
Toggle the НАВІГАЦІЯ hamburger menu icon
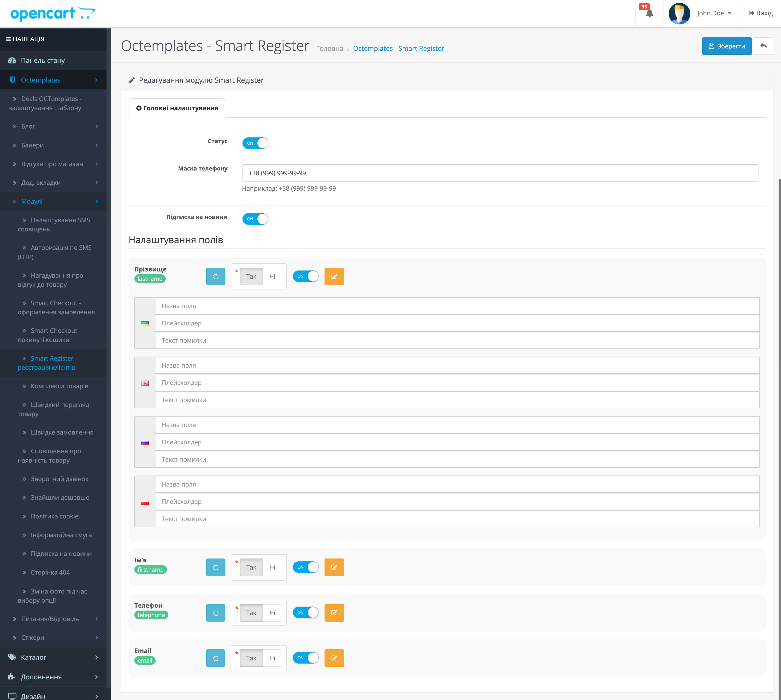[8, 39]
